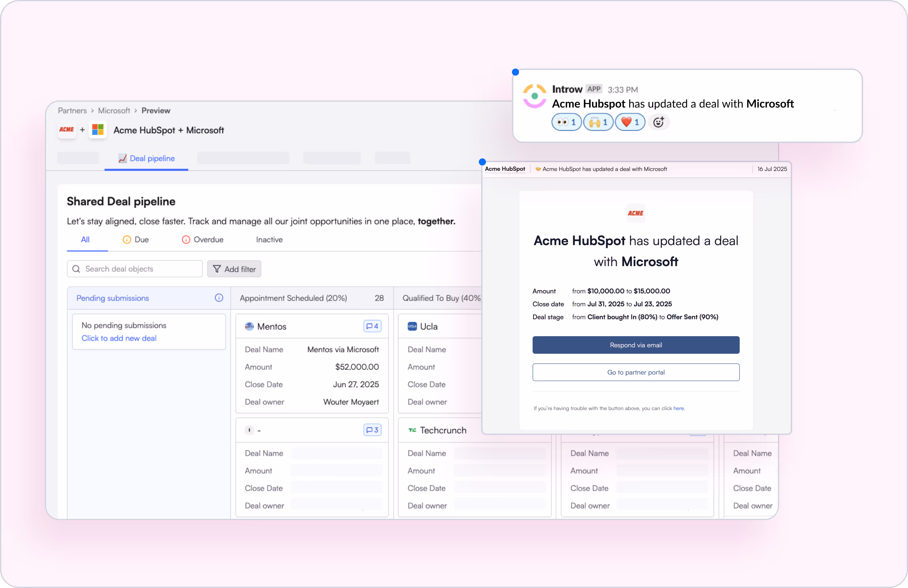Click the Pending submissions column header
Screen dimensions: 908x588
(x=149, y=298)
